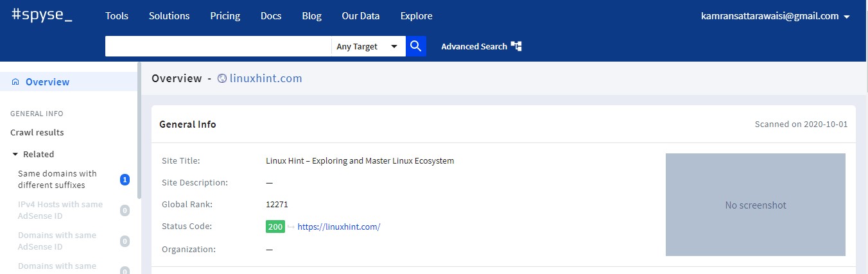Click inside the search input field
Viewport: 868px width, 274px height.
(x=218, y=46)
